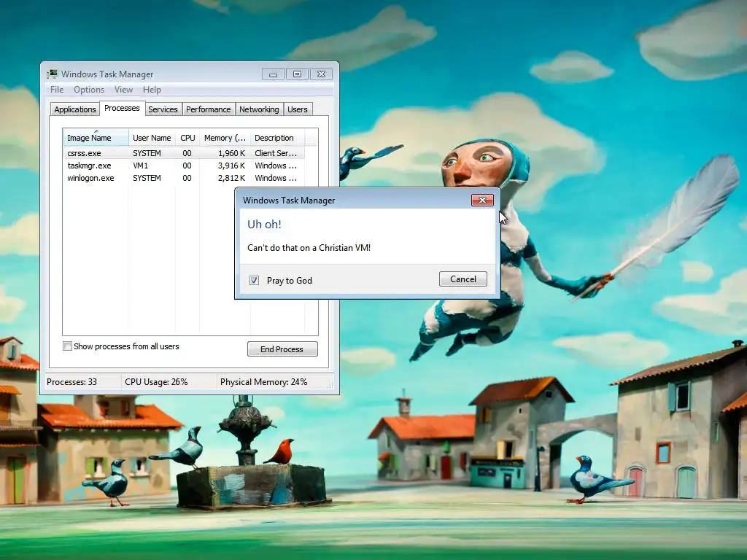Screen dimensions: 747x560
Task: Click the 3,916 K memory value
Action: point(231,166)
